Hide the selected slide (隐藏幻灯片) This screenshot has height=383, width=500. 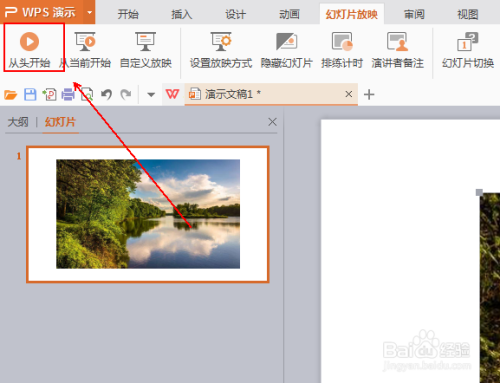pyautogui.click(x=287, y=49)
